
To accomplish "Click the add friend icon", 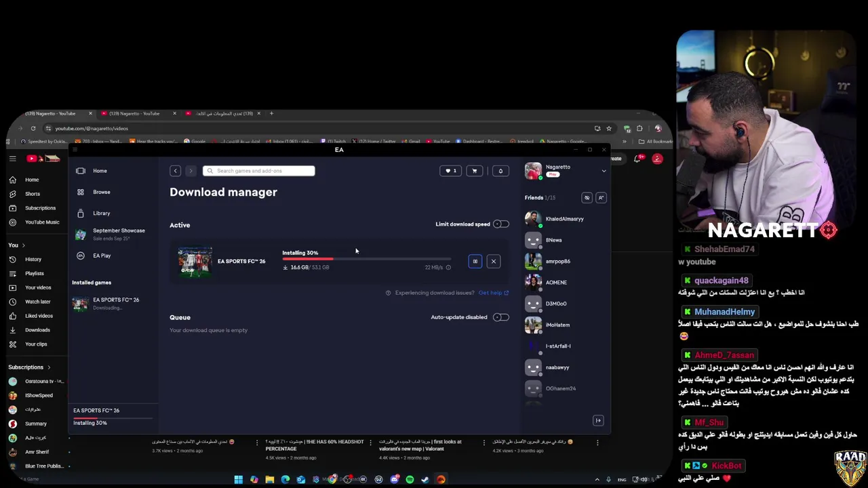I will point(601,198).
